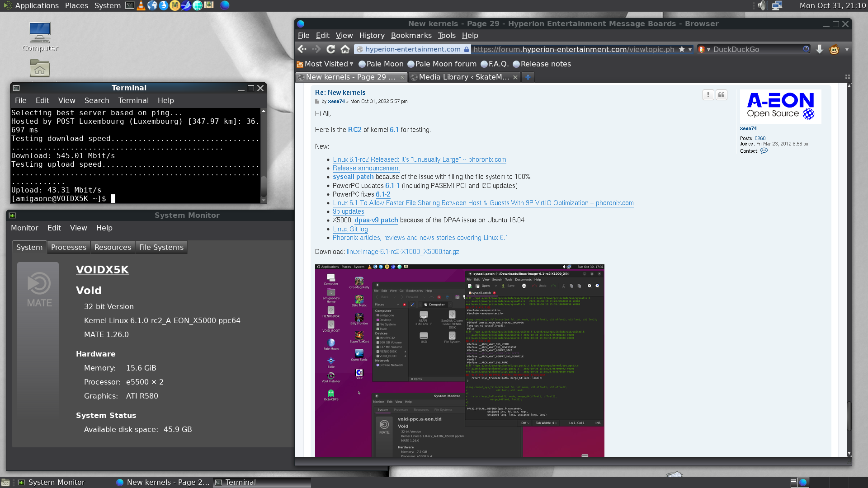The width and height of the screenshot is (868, 488).
Task: Open System Monitor's Monitor menu
Action: coord(24,228)
